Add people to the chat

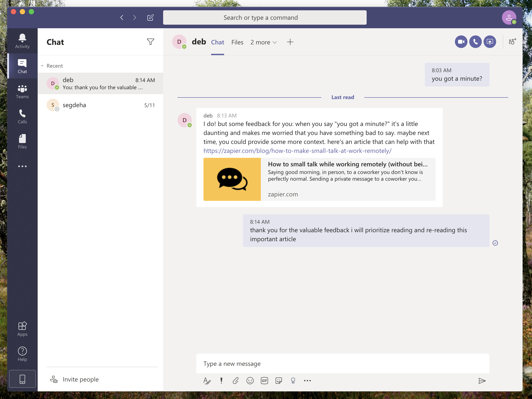point(512,42)
